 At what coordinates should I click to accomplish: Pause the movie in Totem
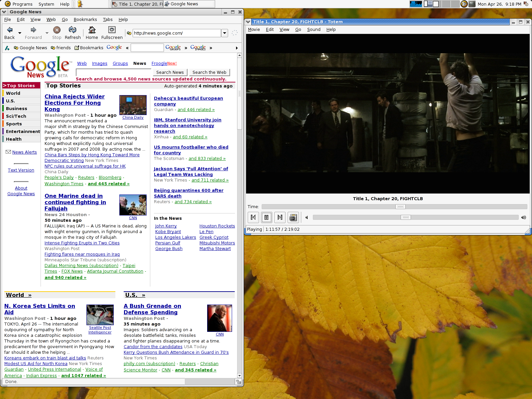pyautogui.click(x=267, y=217)
